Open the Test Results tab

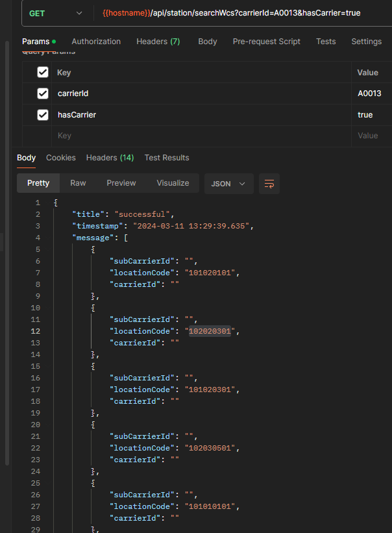click(x=167, y=158)
